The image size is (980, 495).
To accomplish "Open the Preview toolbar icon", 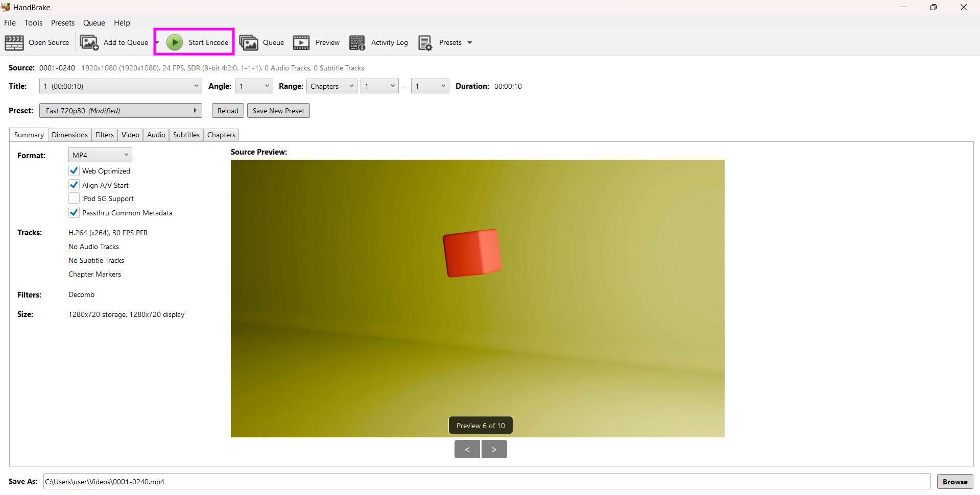I will point(301,43).
